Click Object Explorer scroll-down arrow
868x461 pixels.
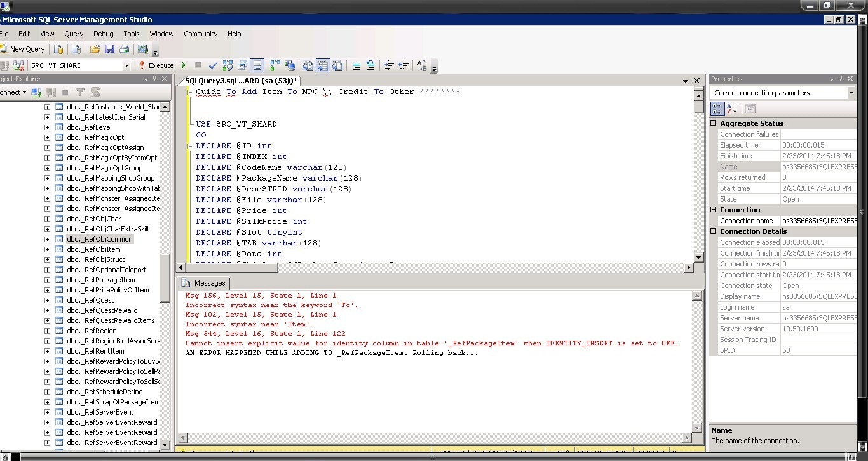coord(165,444)
